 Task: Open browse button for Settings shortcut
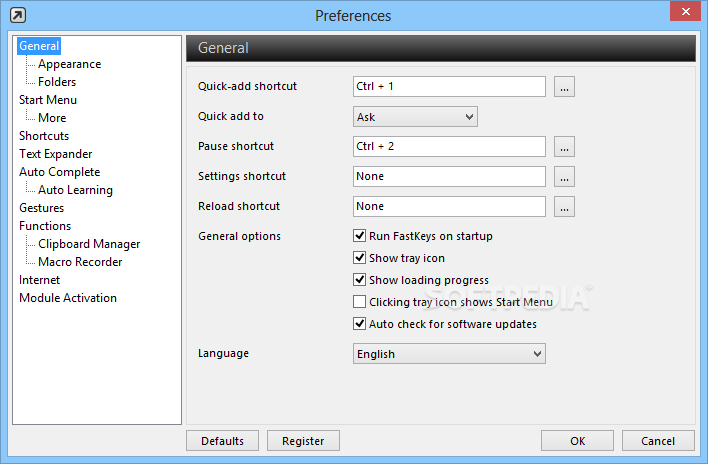click(x=564, y=176)
